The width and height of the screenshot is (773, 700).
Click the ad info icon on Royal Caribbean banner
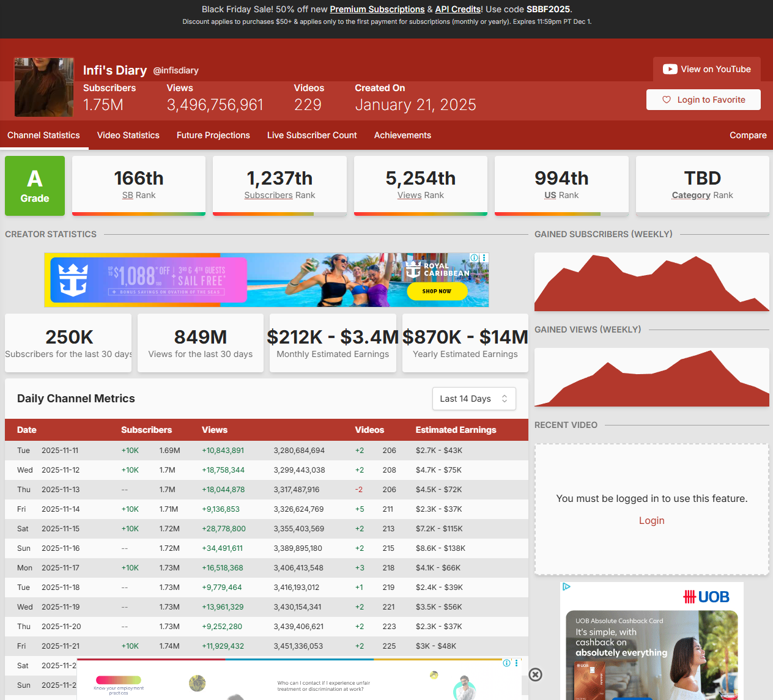474,258
